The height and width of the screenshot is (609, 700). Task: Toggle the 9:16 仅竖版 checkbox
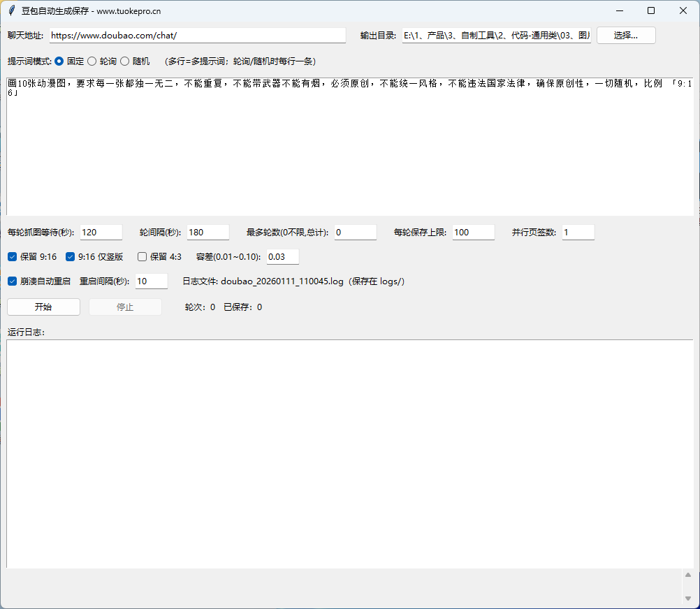click(70, 257)
